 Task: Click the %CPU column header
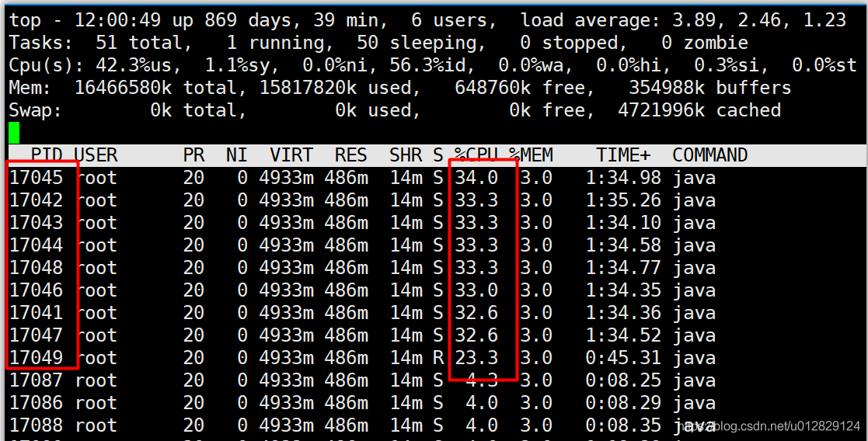pyautogui.click(x=476, y=155)
